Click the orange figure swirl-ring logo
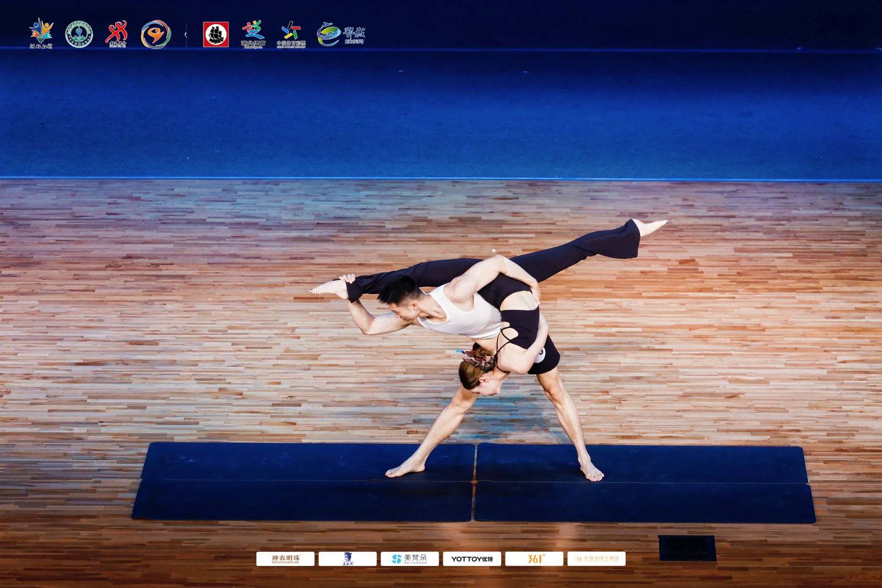This screenshot has width=882, height=588. pos(155,35)
